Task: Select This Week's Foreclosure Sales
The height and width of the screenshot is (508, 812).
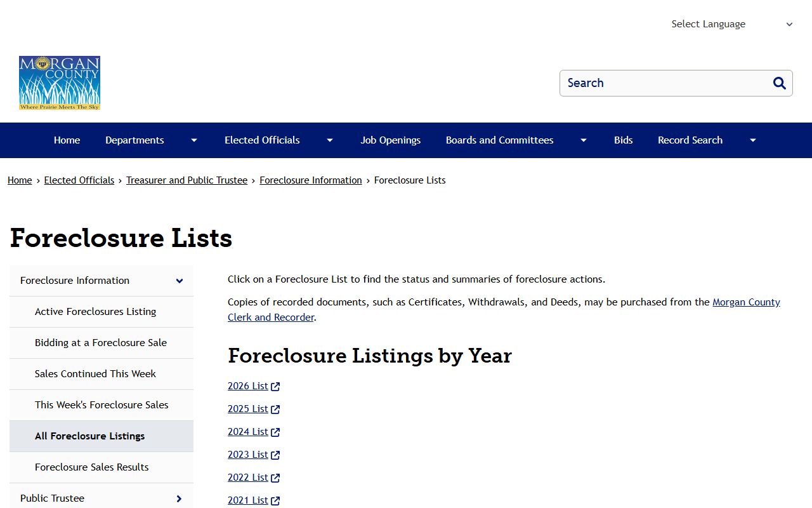Action: click(x=101, y=405)
